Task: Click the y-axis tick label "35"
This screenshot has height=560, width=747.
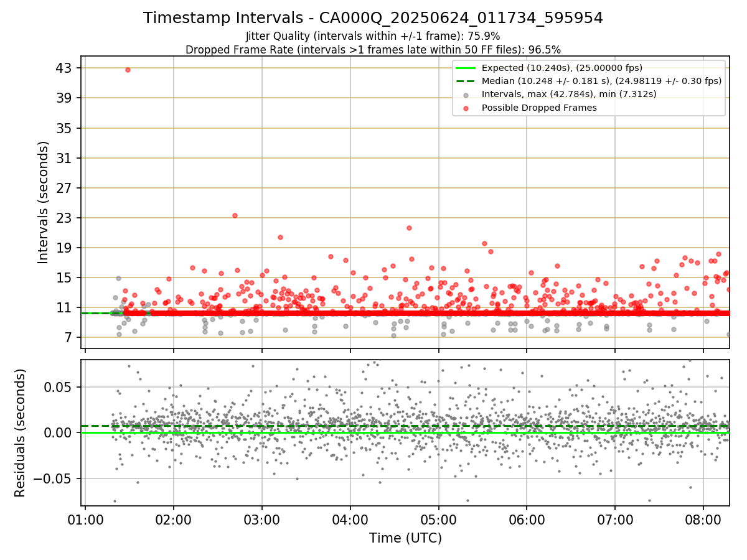Action: [x=65, y=128]
